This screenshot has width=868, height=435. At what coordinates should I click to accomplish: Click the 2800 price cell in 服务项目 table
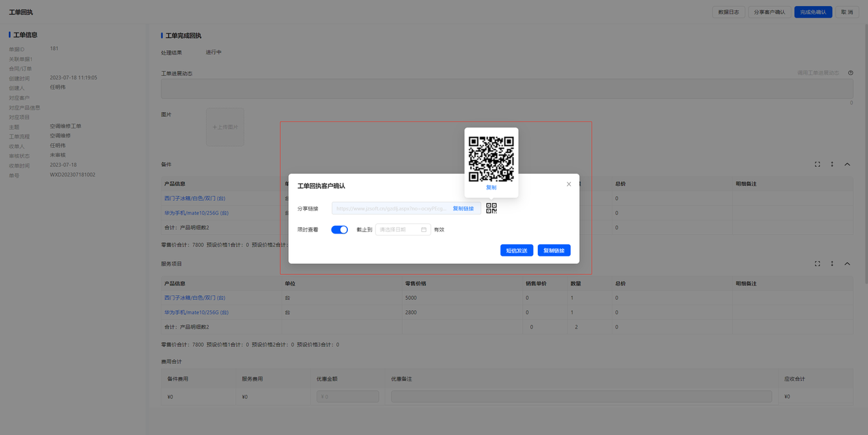tap(411, 312)
